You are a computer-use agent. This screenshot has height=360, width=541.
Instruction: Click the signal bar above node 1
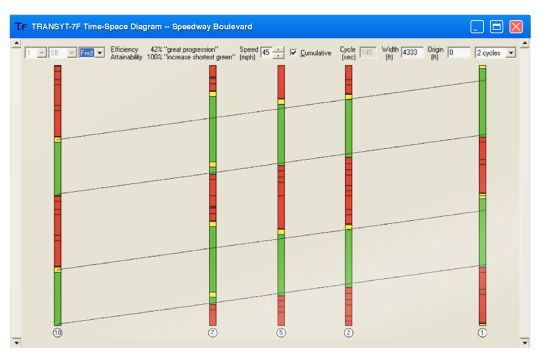[x=482, y=195]
